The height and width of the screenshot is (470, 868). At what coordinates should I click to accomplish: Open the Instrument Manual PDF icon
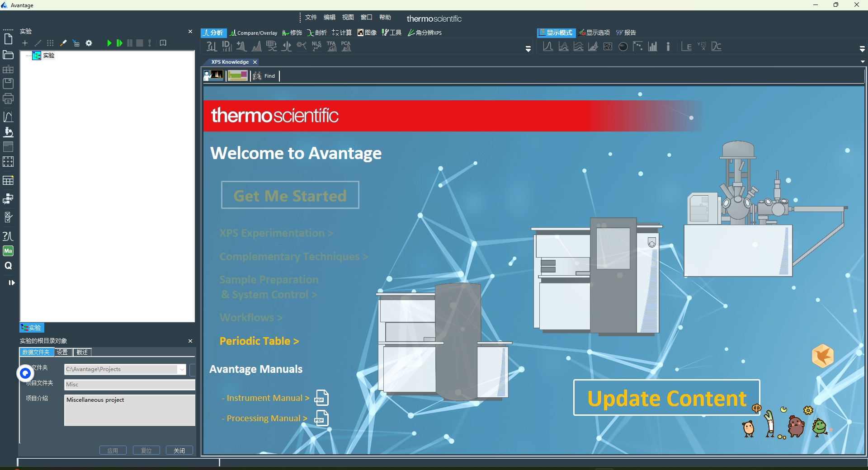tap(321, 398)
